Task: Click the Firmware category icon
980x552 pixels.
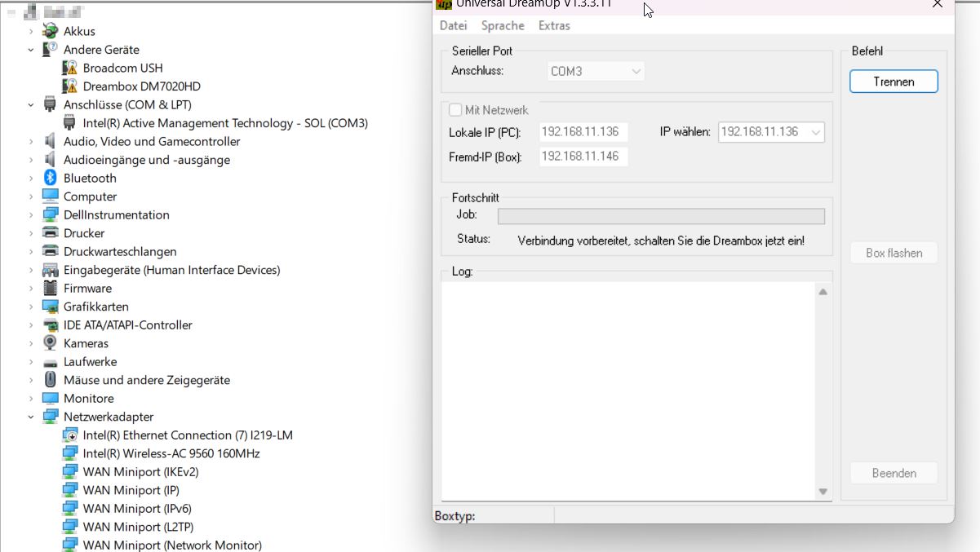Action: coord(50,288)
